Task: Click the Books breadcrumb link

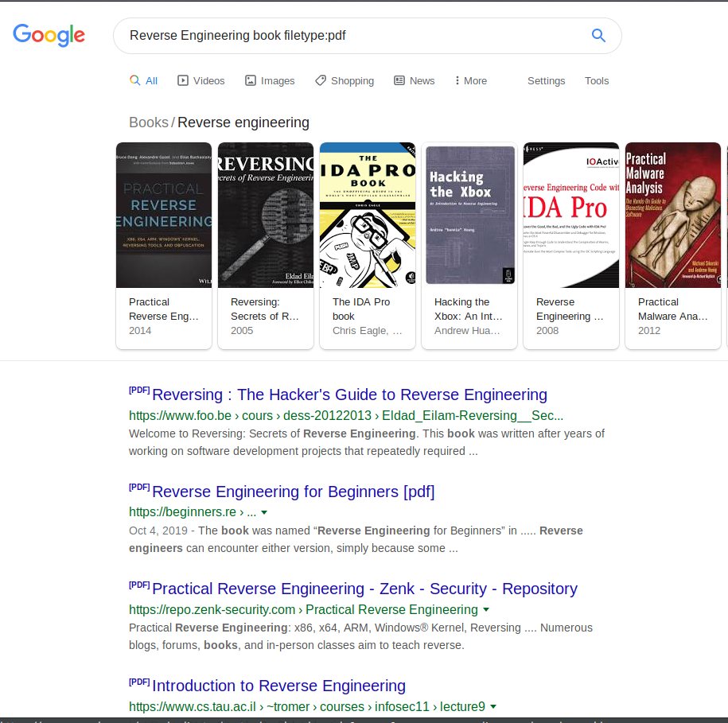Action: (149, 122)
